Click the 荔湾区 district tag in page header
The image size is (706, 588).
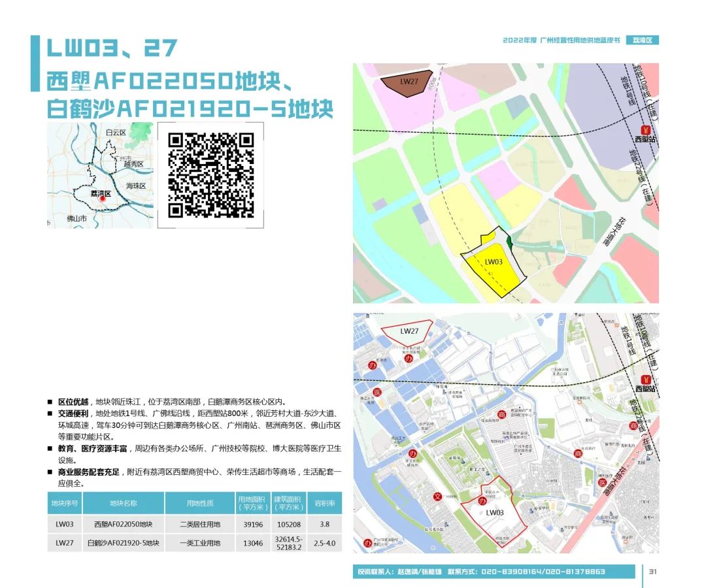[642, 41]
